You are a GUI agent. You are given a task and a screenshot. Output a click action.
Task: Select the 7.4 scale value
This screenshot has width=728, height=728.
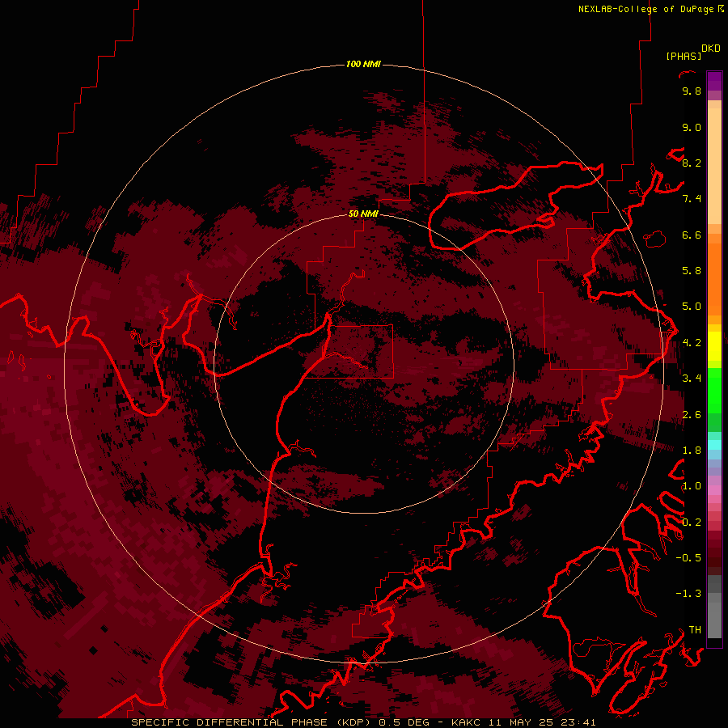point(692,199)
